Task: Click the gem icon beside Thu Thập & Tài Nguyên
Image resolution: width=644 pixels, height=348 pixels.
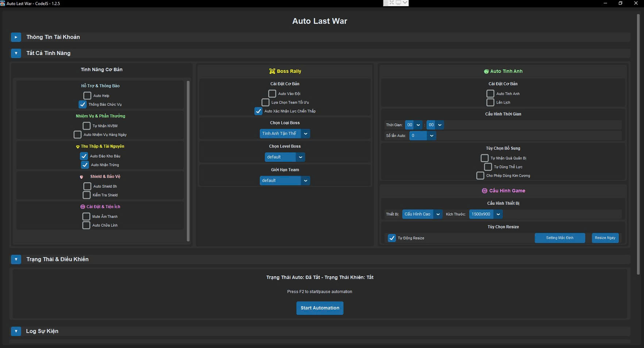Action: pyautogui.click(x=77, y=146)
